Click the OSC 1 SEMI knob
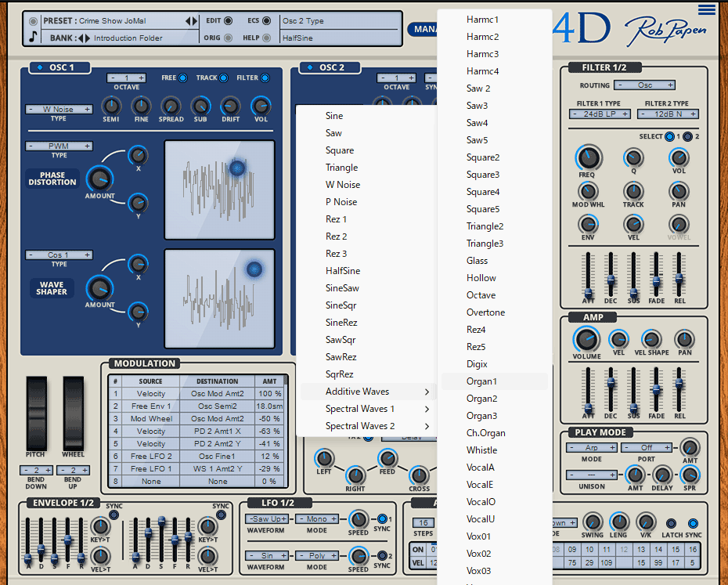 point(111,106)
